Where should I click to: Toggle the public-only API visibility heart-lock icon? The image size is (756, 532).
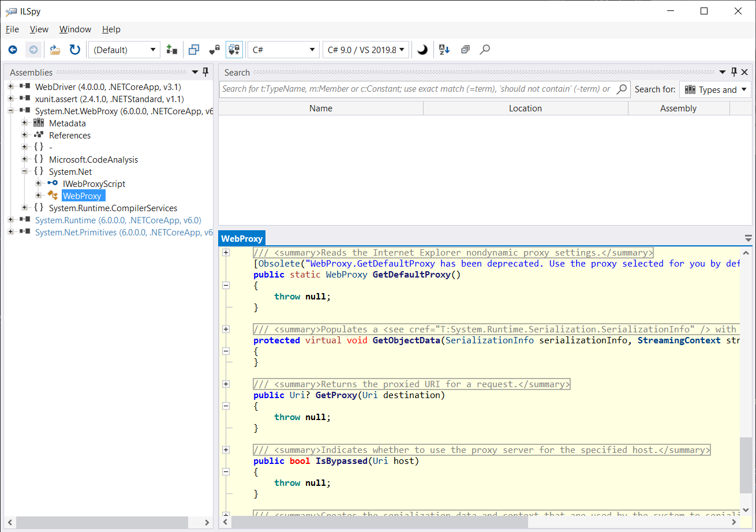[x=214, y=50]
